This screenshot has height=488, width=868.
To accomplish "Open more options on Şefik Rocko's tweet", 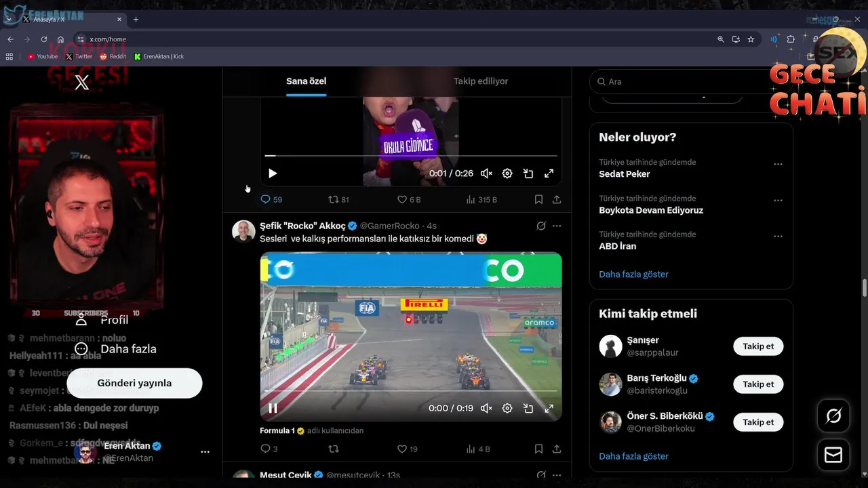I will 557,226.
